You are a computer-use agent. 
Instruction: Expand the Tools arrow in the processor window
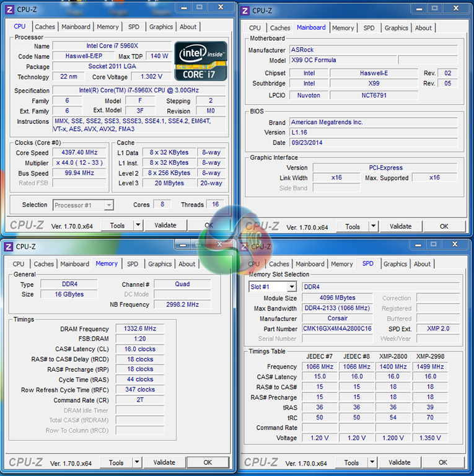point(138,226)
